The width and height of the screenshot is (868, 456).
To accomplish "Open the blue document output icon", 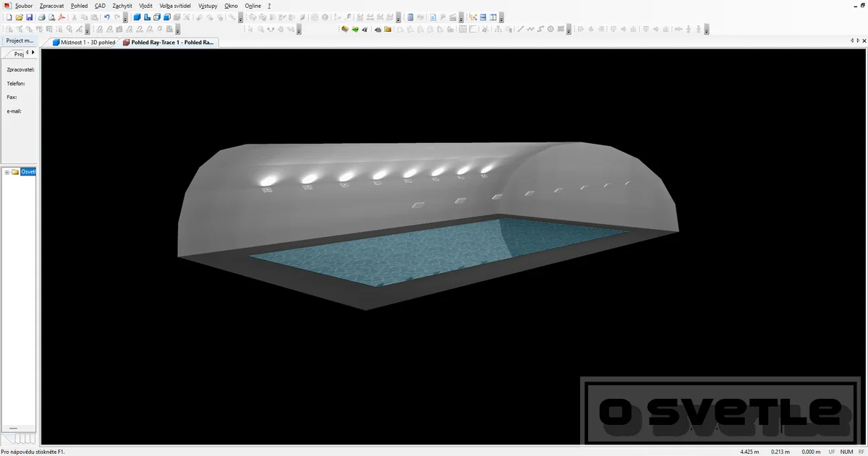I will (433, 17).
